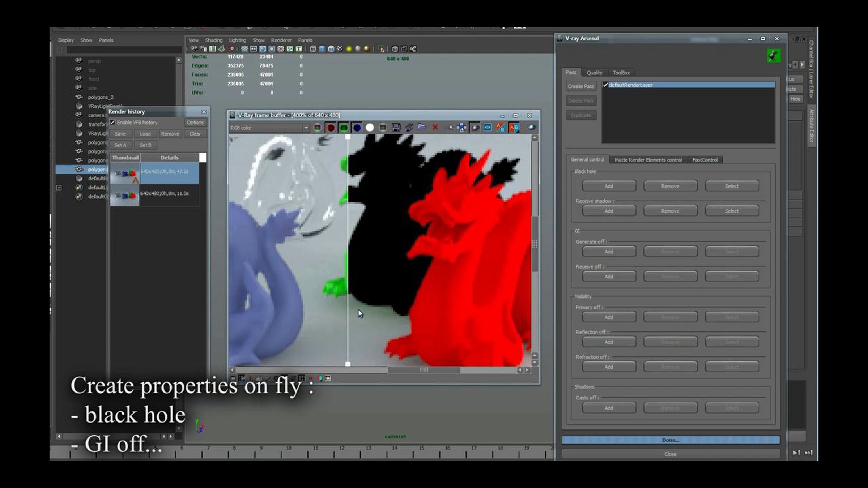Uncheck the defaultRenderLayer checkbox
Image resolution: width=868 pixels, height=488 pixels.
605,85
